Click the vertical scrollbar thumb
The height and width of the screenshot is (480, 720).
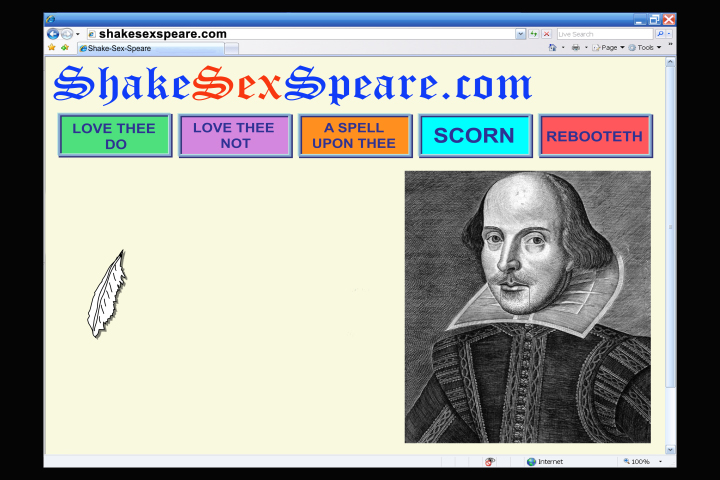(x=670, y=227)
